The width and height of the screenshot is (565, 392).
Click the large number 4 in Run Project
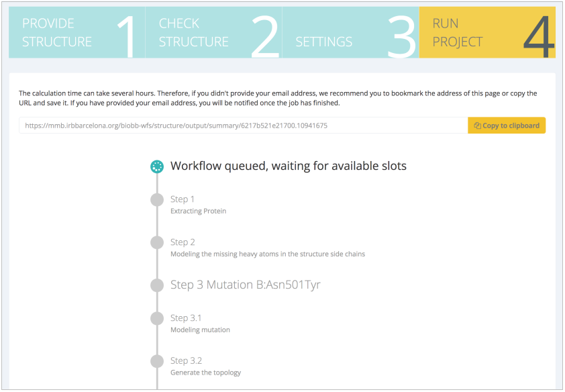538,36
